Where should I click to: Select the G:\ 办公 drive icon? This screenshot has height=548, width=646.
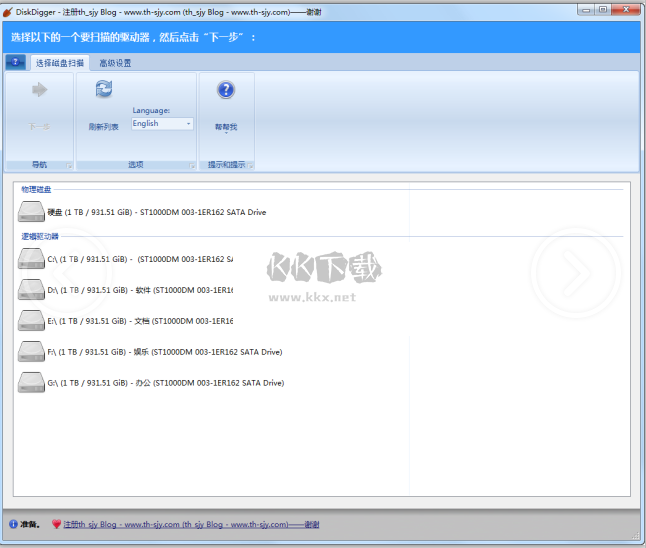click(x=32, y=383)
